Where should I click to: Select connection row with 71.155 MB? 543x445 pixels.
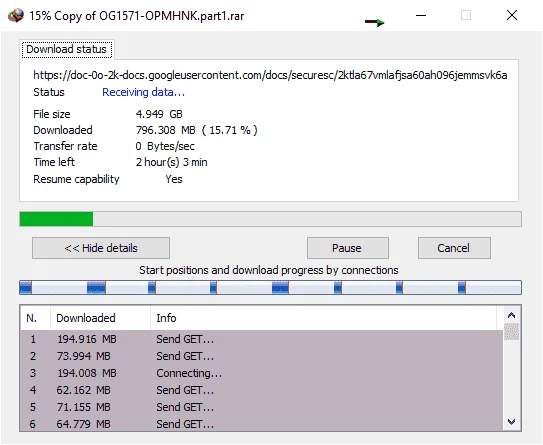tap(261, 407)
